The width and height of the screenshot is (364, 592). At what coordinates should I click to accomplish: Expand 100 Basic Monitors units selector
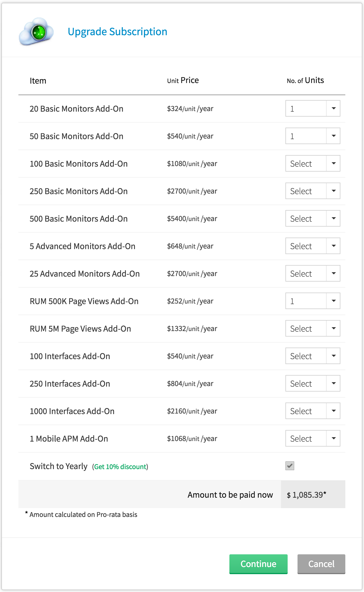pos(313,164)
